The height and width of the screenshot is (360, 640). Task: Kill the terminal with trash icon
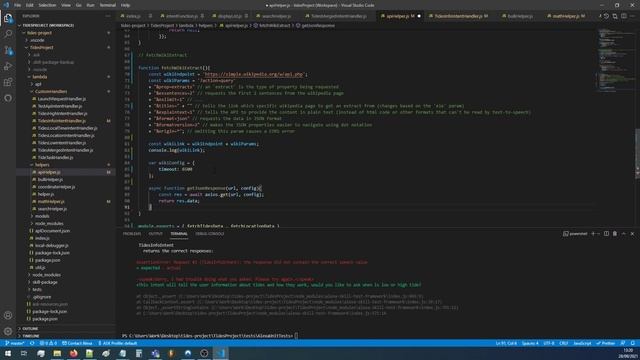click(x=615, y=234)
